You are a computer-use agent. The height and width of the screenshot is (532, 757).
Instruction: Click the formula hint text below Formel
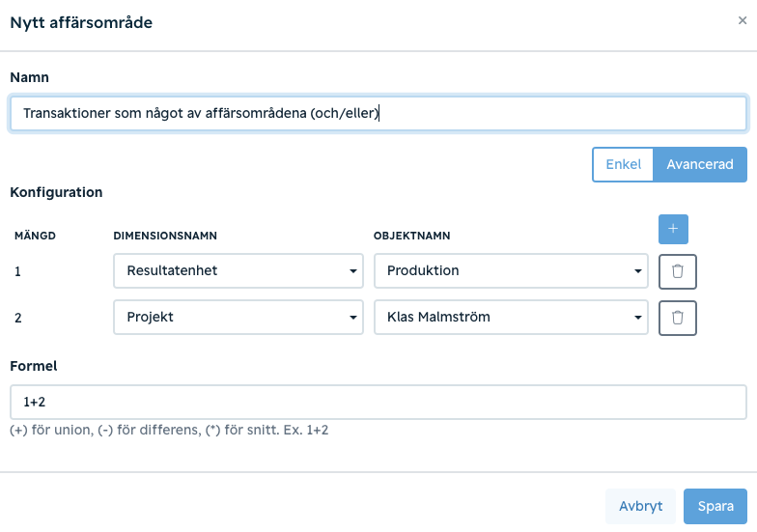(x=169, y=431)
